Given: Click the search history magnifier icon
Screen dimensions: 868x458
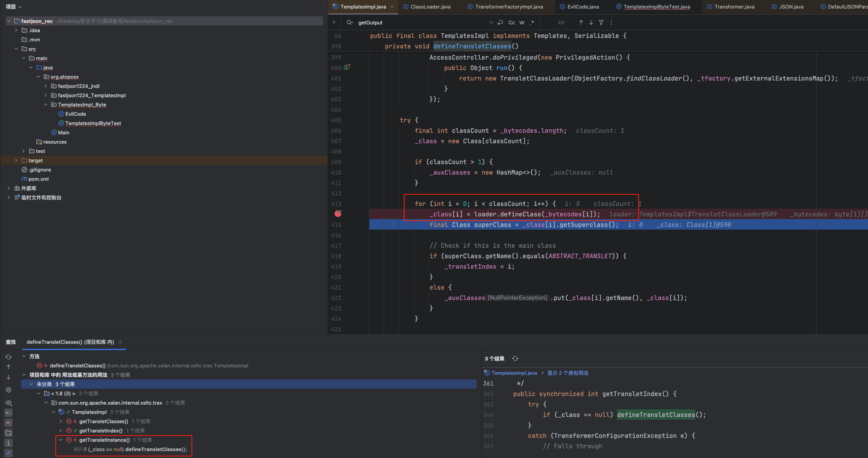Looking at the screenshot, I should click(x=350, y=22).
